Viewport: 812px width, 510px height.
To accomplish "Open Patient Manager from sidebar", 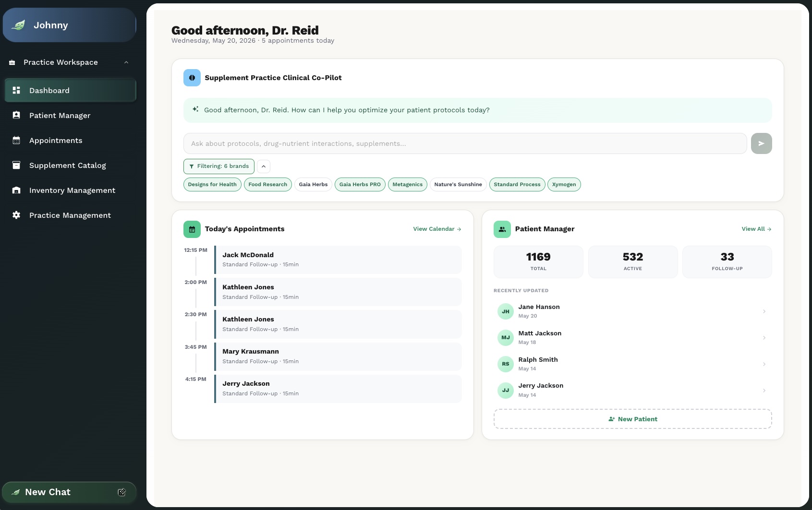I will click(x=71, y=115).
